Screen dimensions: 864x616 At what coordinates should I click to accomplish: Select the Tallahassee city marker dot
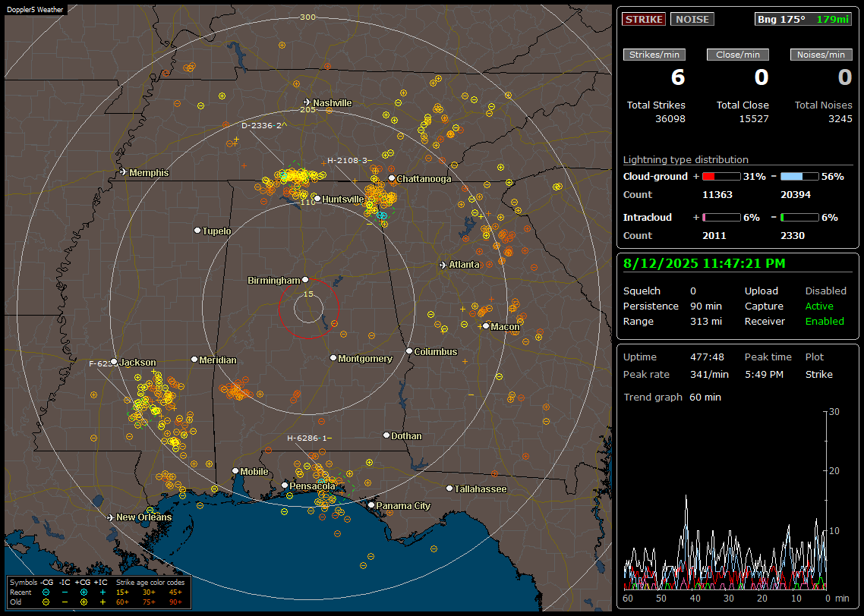(449, 489)
